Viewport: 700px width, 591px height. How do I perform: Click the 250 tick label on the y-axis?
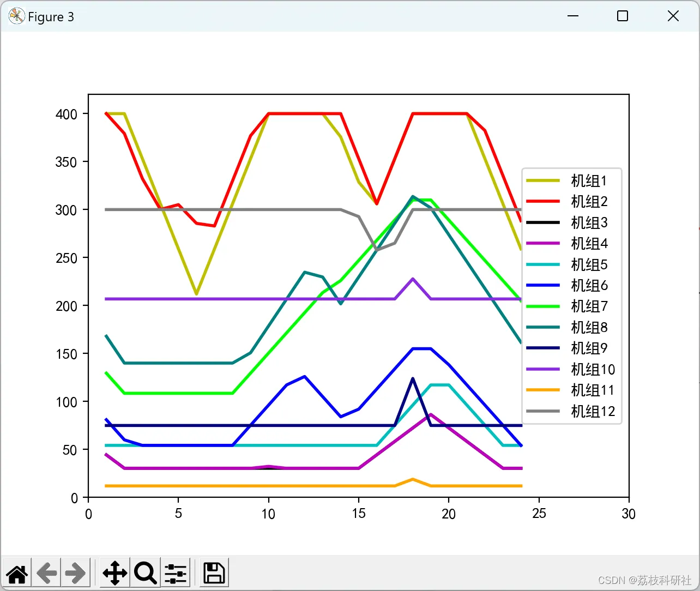click(x=67, y=258)
